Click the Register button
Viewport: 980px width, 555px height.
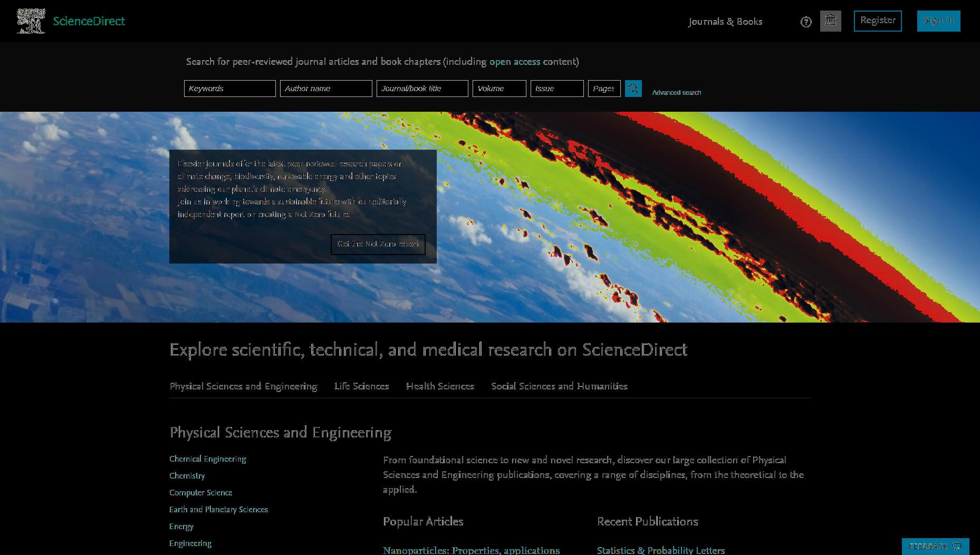pyautogui.click(x=878, y=21)
